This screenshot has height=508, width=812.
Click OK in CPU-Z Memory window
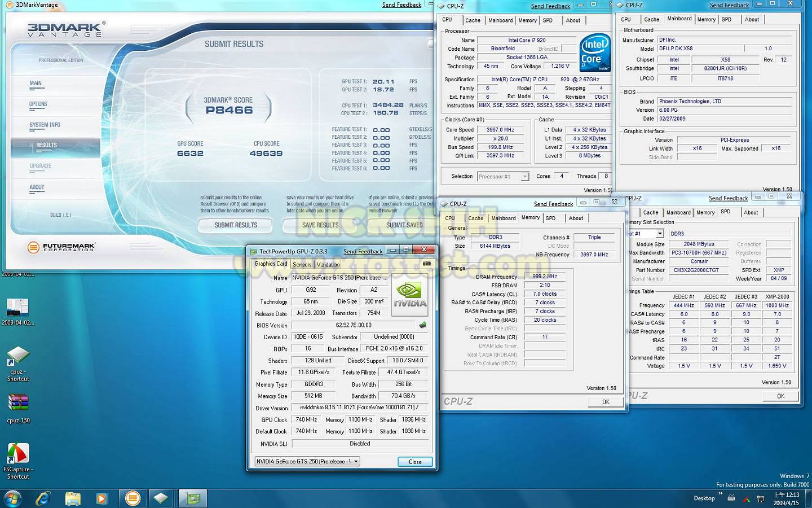tap(606, 402)
